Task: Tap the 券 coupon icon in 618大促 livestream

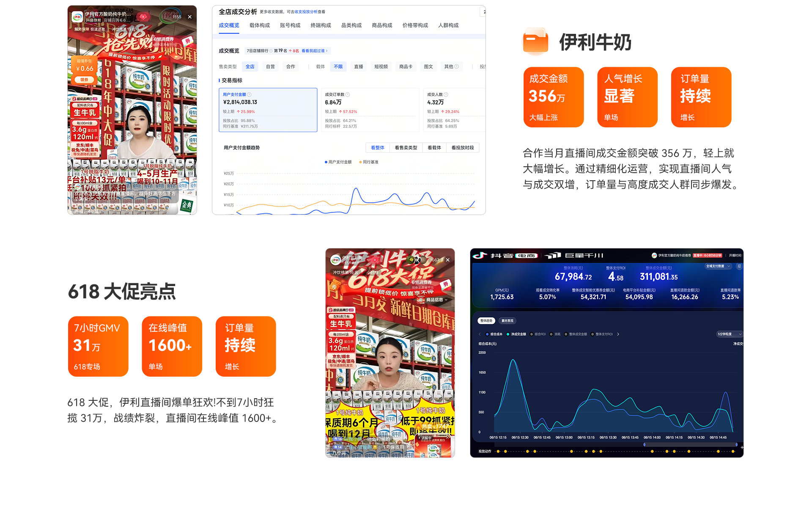Action: point(445,284)
